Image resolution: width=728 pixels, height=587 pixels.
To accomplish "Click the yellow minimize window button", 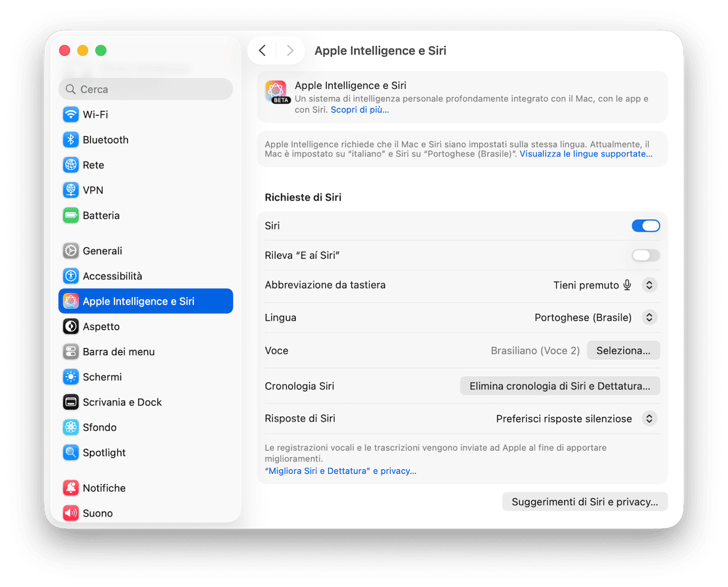I will (83, 51).
